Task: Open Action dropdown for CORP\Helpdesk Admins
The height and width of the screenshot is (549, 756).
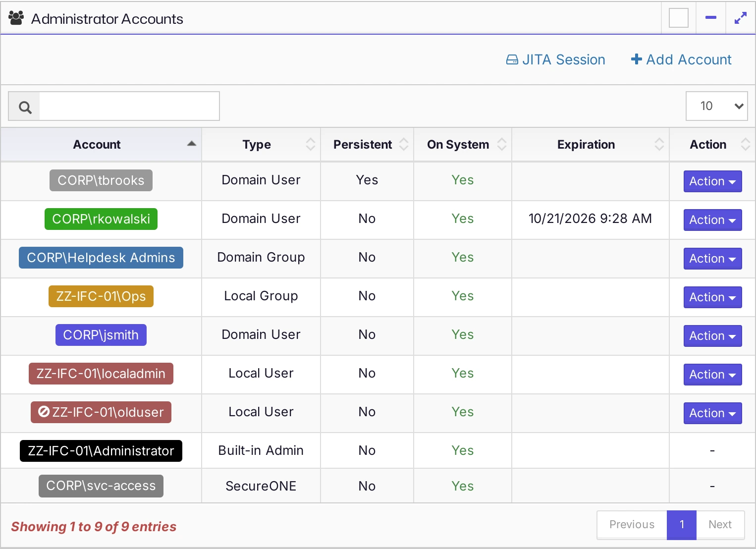Action: 712,259
